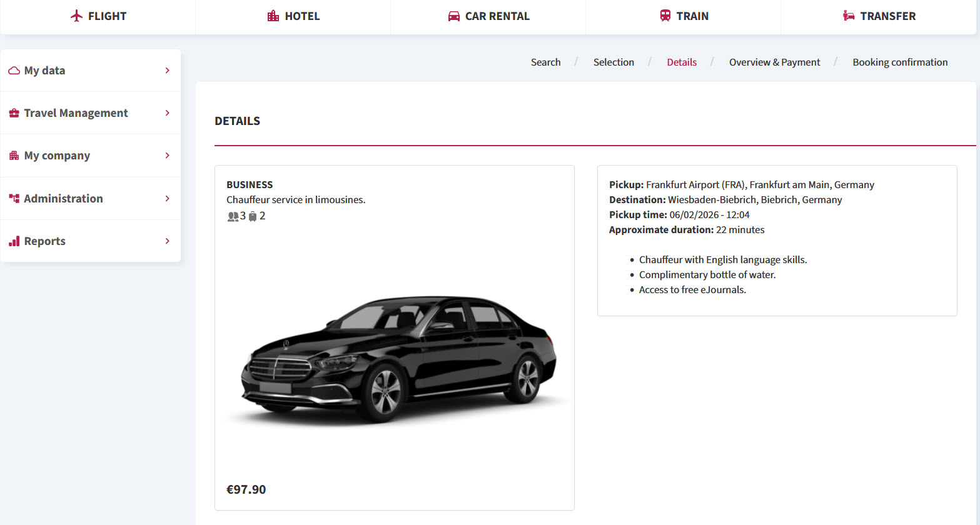Click the bar chart icon beside Reports
Viewport: 980px width, 525px height.
14,241
